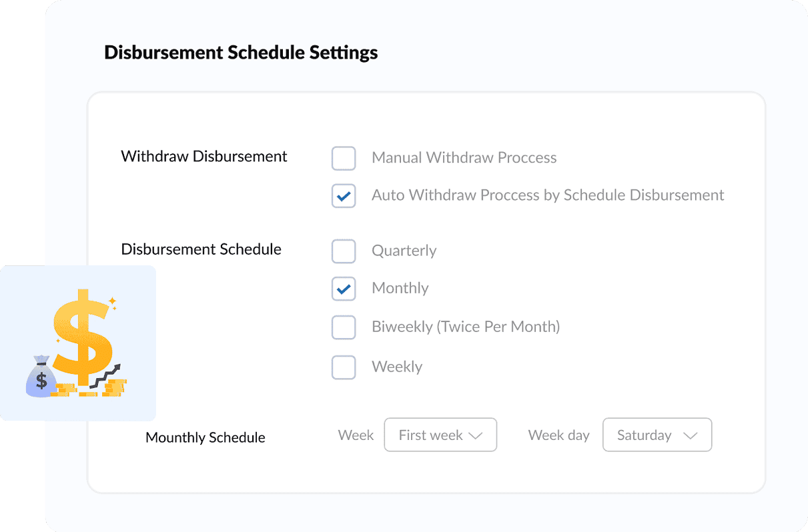Viewport: 808px width, 532px height.
Task: Select the Biweekly (Twice Per Month) checkbox
Action: click(x=344, y=327)
